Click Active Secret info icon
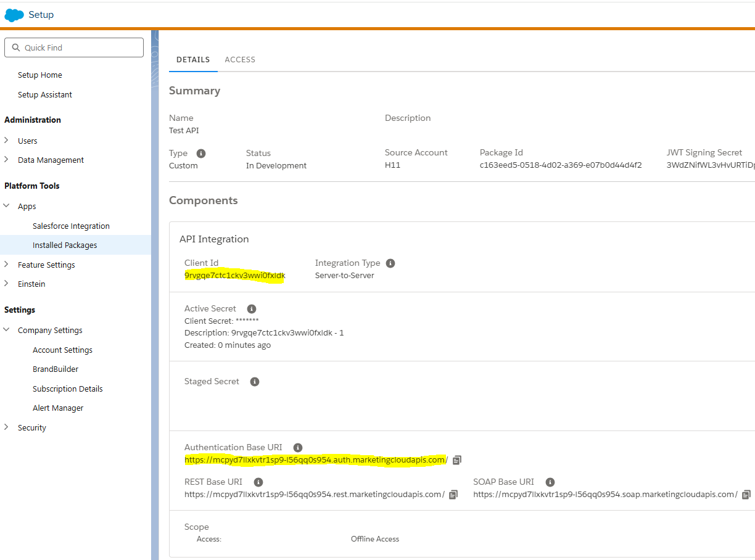The height and width of the screenshot is (560, 755). [x=251, y=309]
